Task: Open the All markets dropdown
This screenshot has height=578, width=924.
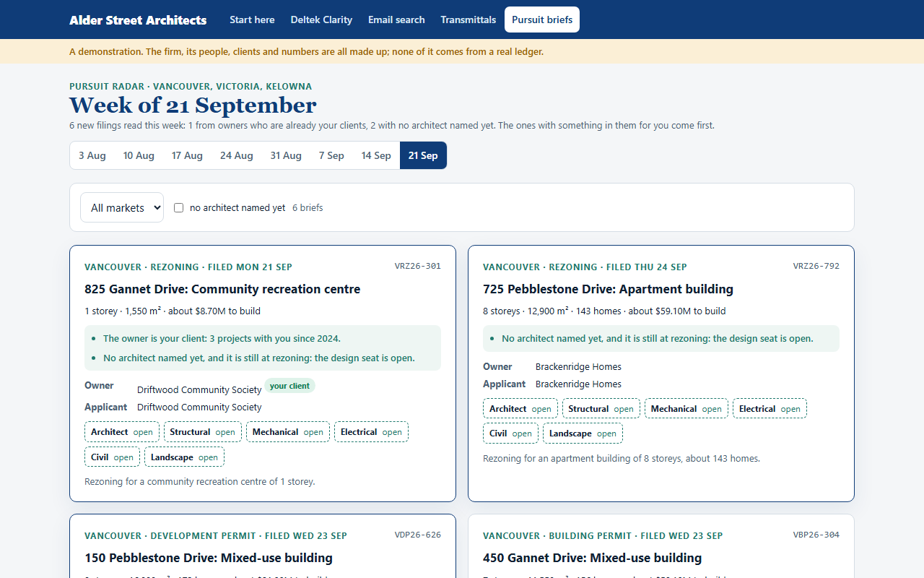Action: point(122,207)
